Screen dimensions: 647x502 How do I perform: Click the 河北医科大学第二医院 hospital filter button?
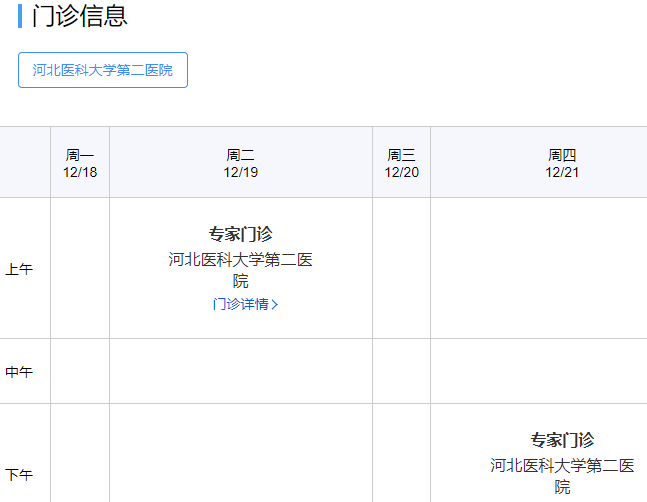(103, 70)
